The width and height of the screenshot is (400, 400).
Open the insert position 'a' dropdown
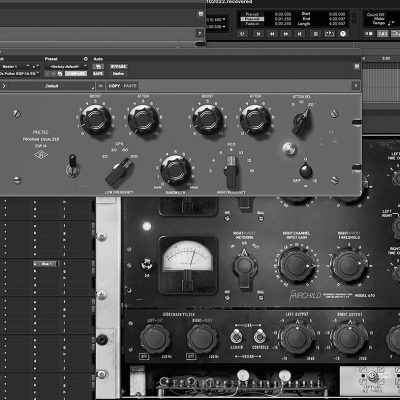[x=35, y=67]
